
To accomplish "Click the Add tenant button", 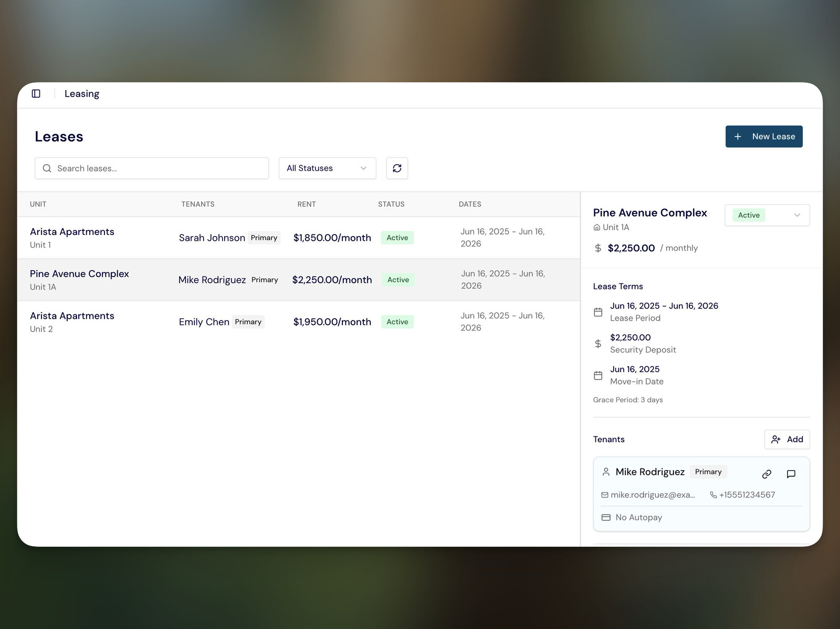I will coord(786,439).
